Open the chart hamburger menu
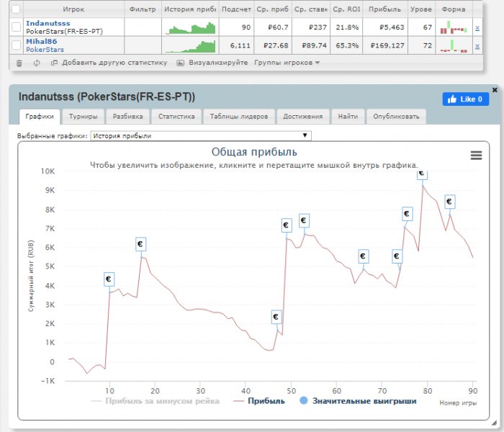This screenshot has height=432, width=504. (476, 155)
